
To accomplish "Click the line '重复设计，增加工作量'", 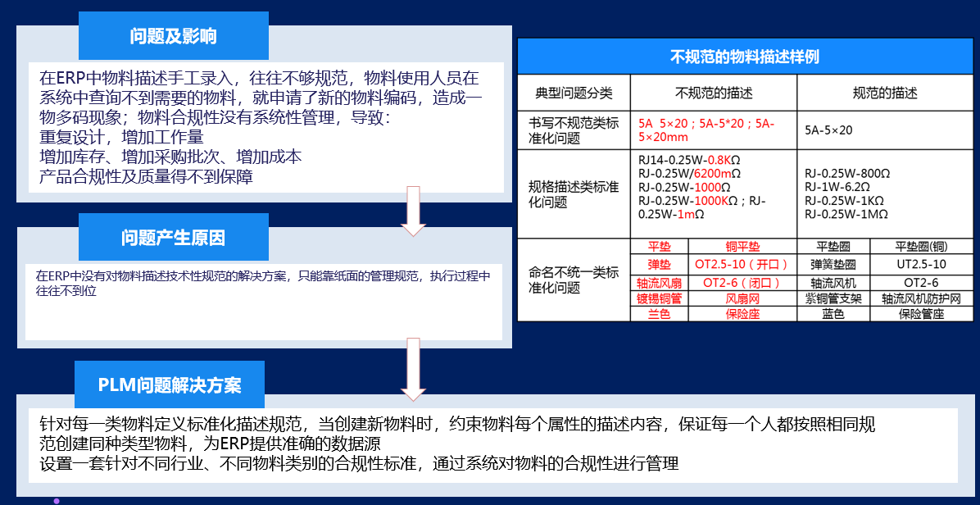I will pyautogui.click(x=121, y=137).
